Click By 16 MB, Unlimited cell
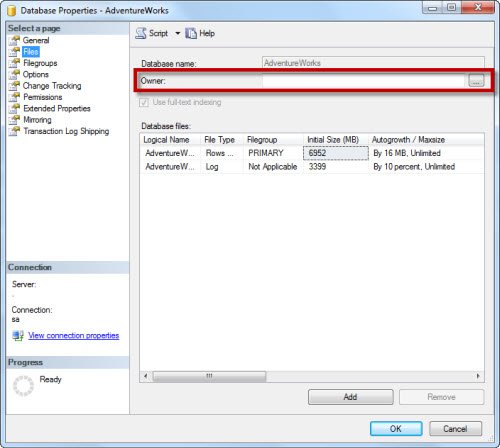Image resolution: width=500 pixels, height=448 pixels. click(x=426, y=153)
